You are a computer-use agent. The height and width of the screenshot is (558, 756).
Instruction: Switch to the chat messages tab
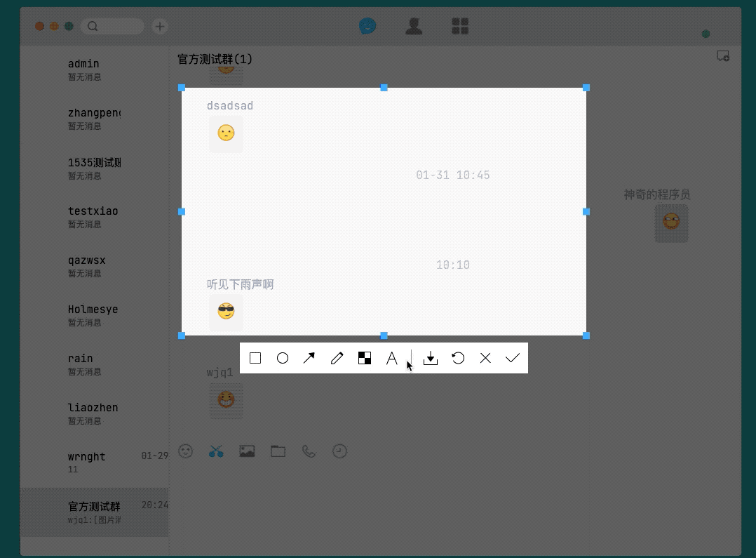(367, 26)
